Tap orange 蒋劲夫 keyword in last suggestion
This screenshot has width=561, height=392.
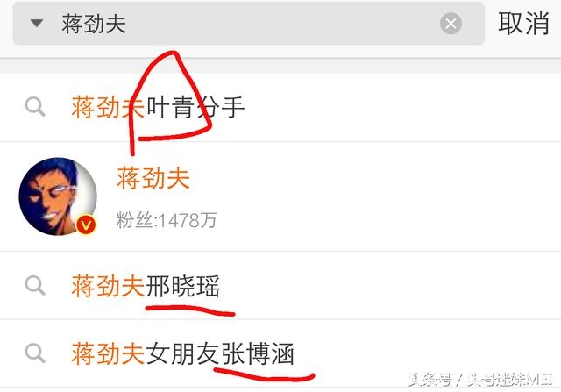pos(109,353)
